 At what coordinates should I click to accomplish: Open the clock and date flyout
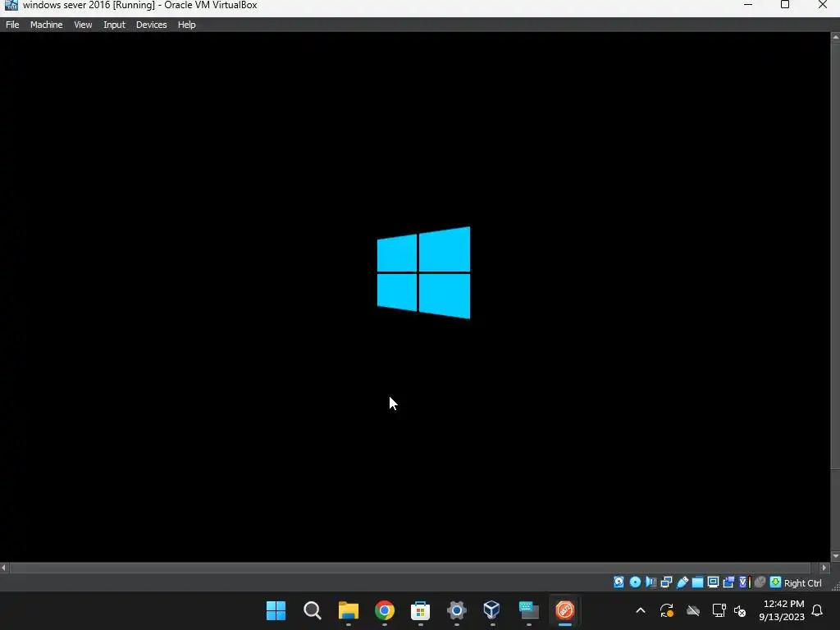782,610
